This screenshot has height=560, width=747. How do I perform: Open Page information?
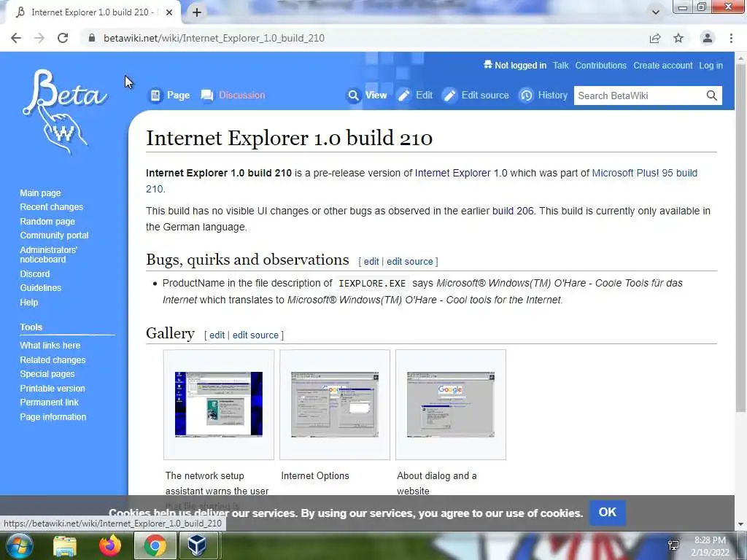(x=53, y=416)
